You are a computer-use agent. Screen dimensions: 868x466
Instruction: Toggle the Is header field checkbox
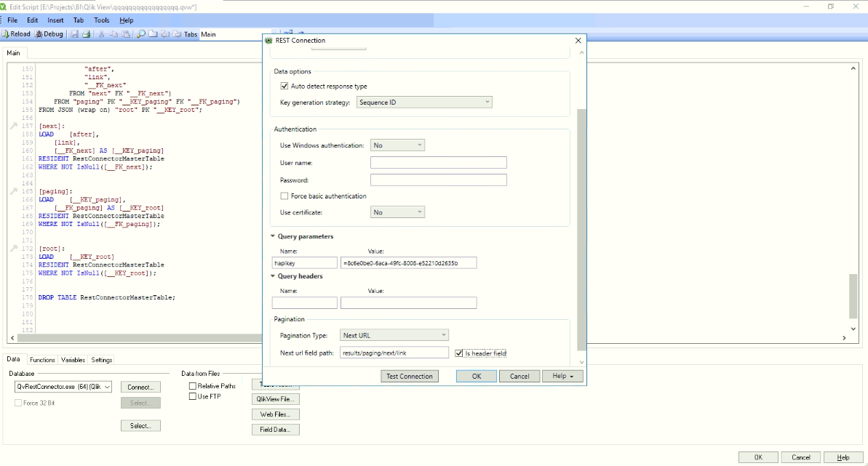point(459,353)
